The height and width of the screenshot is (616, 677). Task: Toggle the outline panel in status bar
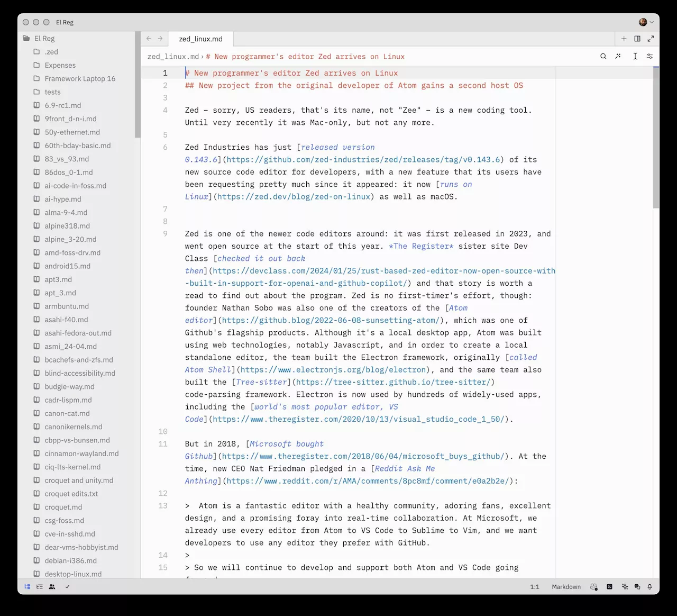[40, 586]
